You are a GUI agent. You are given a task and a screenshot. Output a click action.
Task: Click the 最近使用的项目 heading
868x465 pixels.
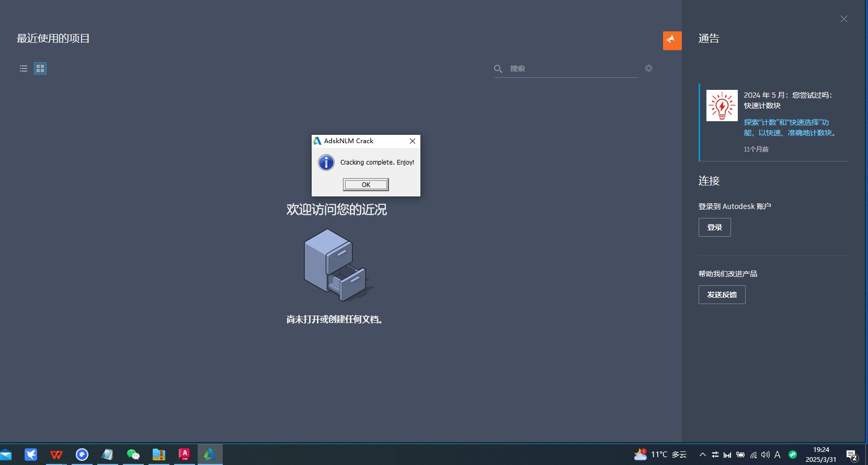coord(53,38)
